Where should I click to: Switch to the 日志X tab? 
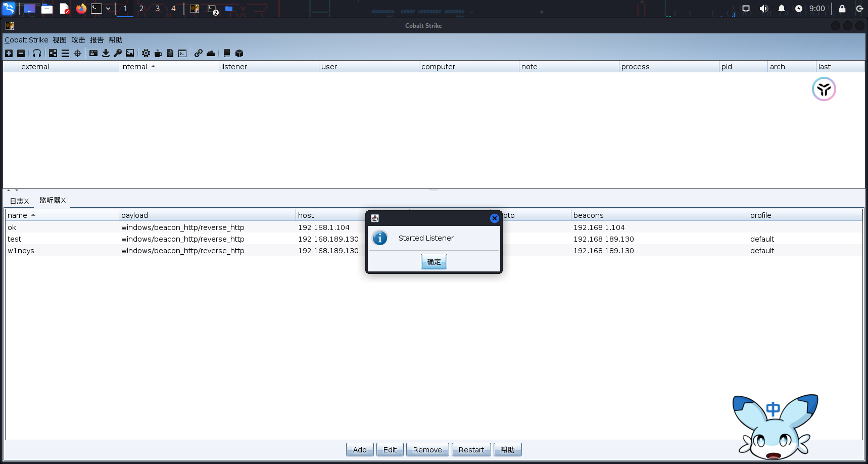(x=19, y=201)
